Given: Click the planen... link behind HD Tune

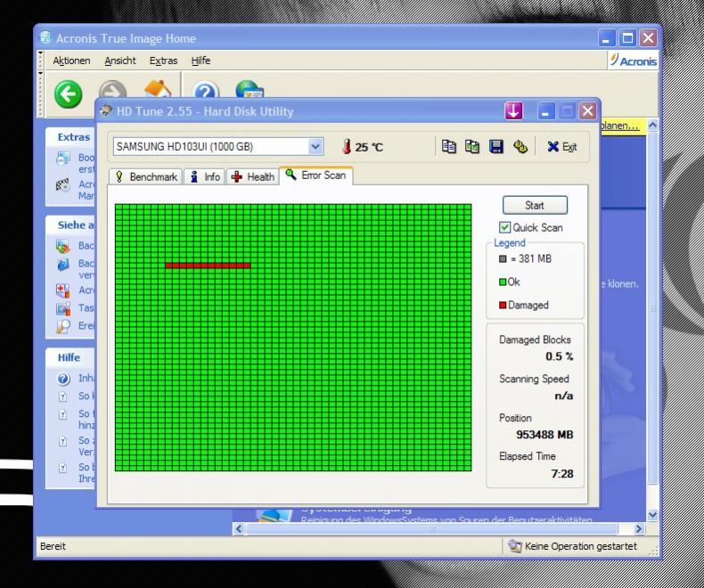Looking at the screenshot, I should (x=618, y=126).
